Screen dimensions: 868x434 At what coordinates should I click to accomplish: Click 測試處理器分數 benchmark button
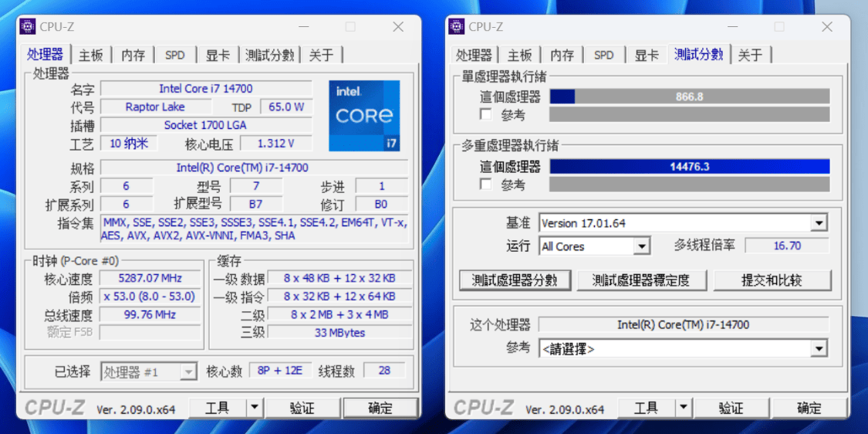pyautogui.click(x=515, y=280)
